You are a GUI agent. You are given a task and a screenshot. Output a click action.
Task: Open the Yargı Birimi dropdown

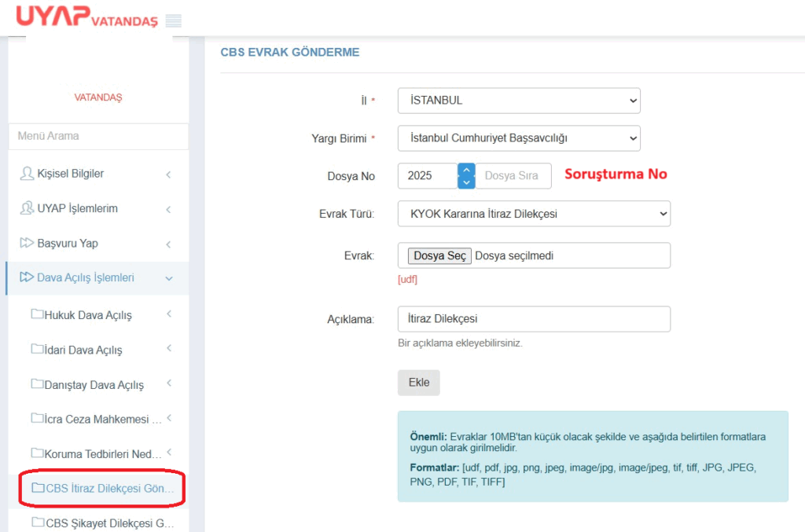point(519,138)
